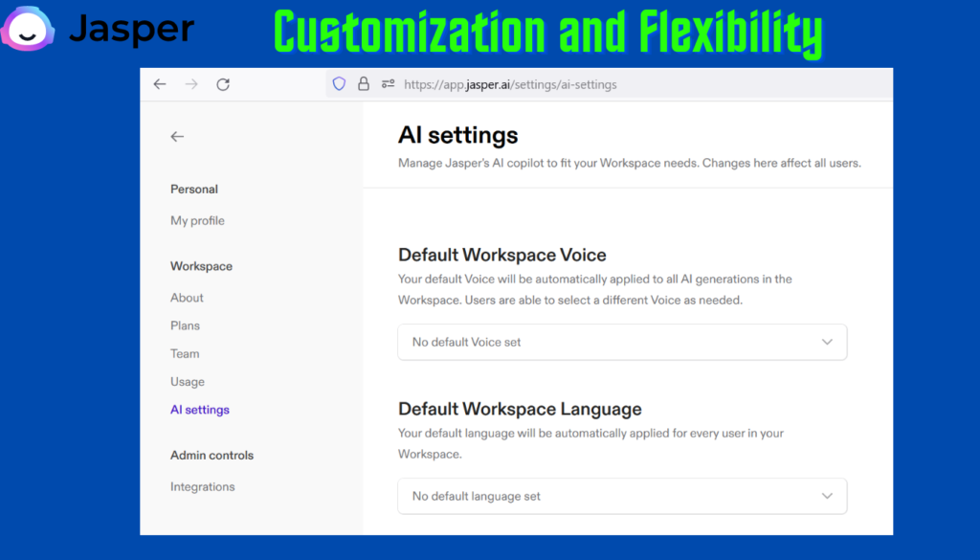Click the Workspace section heading
The width and height of the screenshot is (980, 560).
(x=201, y=266)
